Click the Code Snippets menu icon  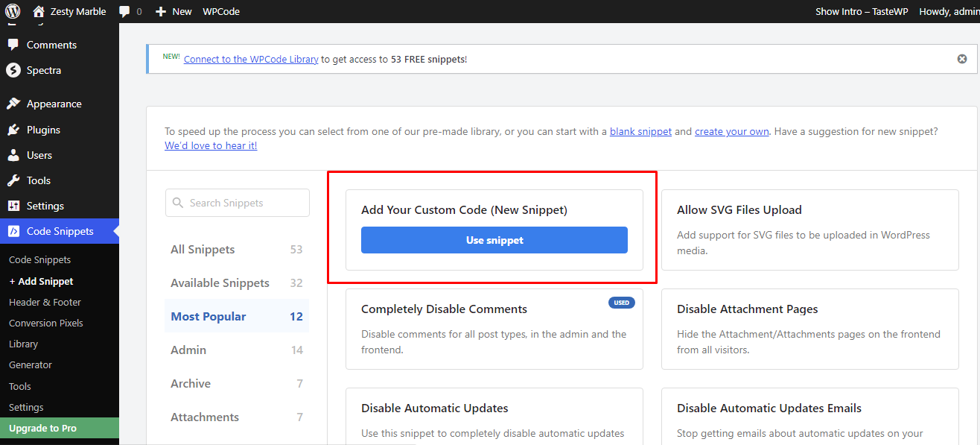(x=13, y=231)
